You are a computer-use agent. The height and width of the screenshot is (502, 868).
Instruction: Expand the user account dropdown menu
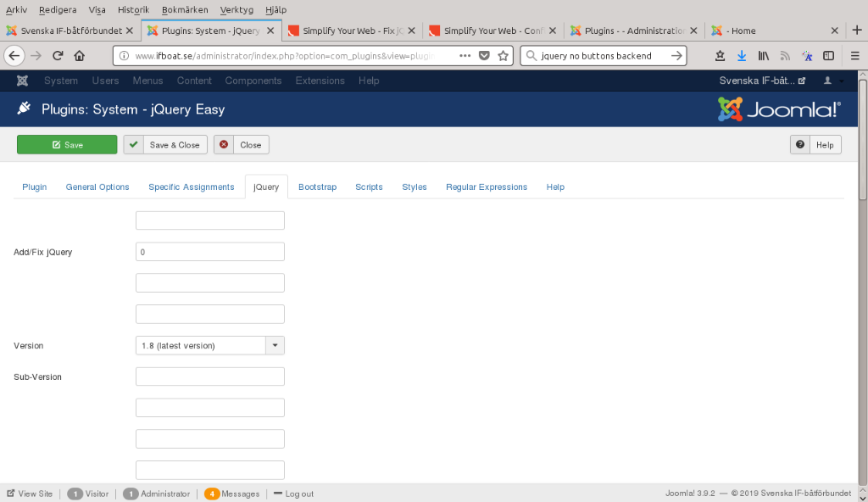tap(832, 81)
